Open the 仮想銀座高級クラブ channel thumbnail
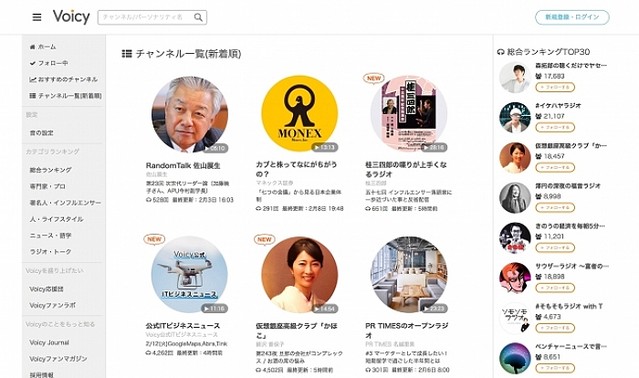Viewport: 639px width, 378px height. pyautogui.click(x=300, y=275)
